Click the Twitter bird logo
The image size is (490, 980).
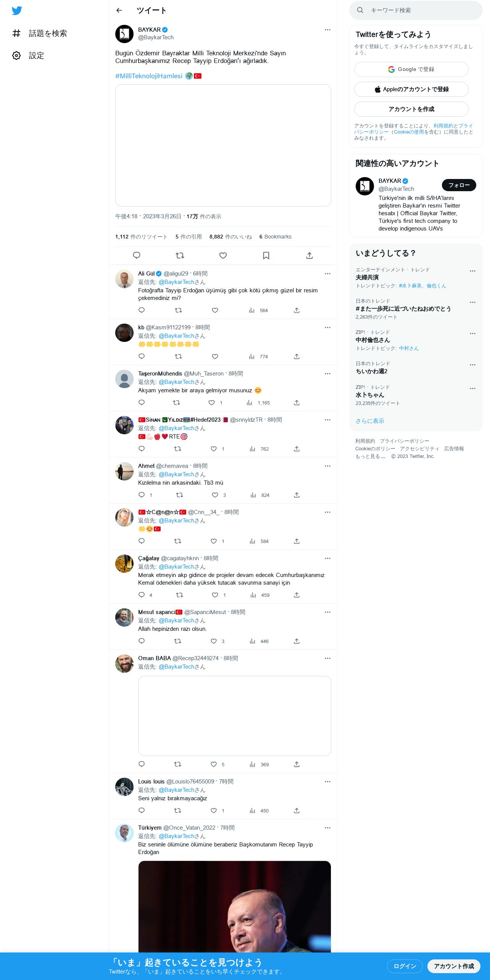point(17,11)
